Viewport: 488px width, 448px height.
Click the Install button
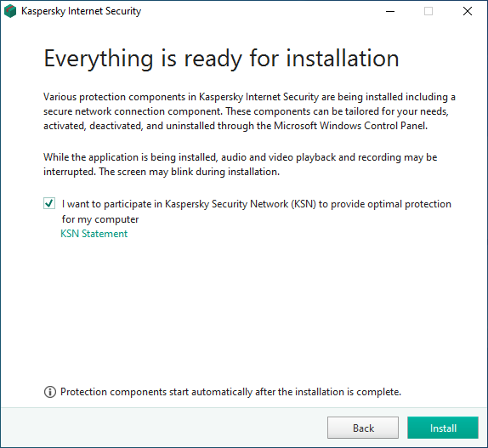click(x=443, y=428)
